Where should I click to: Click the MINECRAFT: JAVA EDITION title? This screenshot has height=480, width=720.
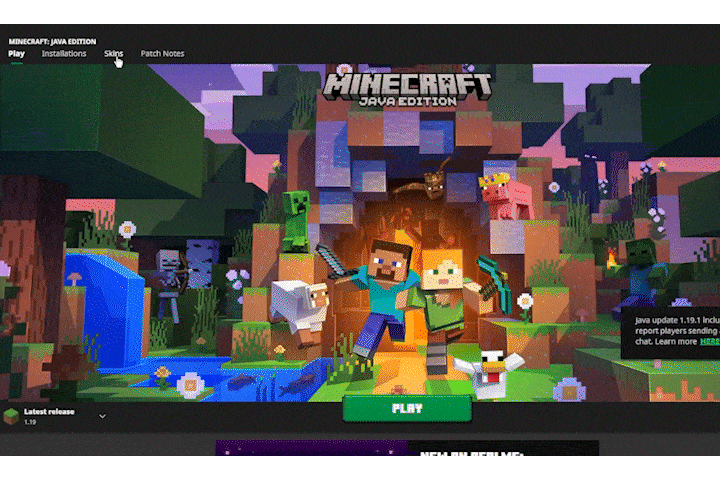pyautogui.click(x=52, y=41)
